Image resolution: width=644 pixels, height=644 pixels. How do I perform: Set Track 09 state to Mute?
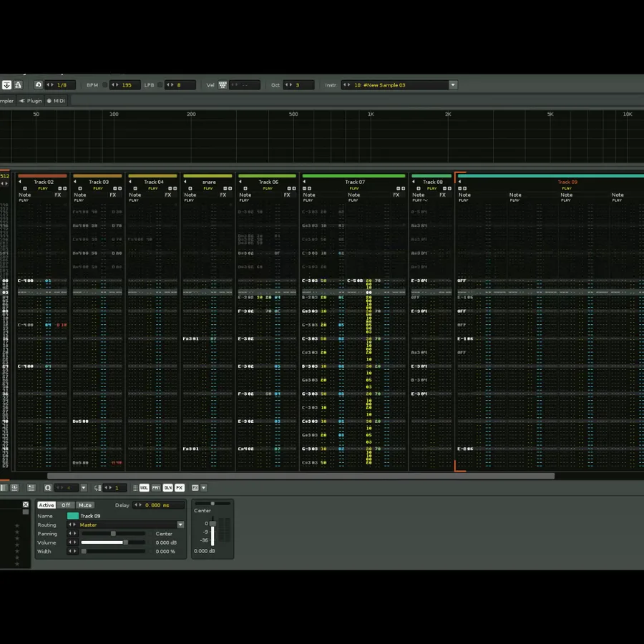[x=85, y=504]
